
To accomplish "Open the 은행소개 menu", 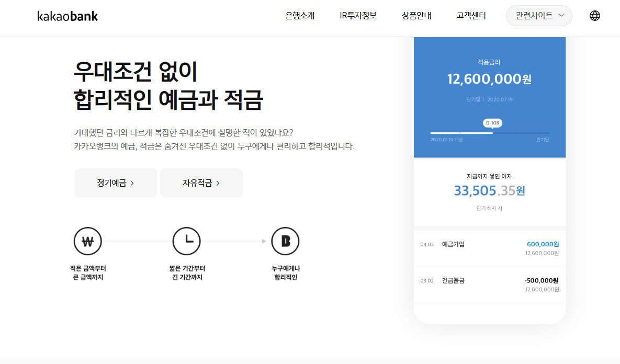I will pos(300,16).
